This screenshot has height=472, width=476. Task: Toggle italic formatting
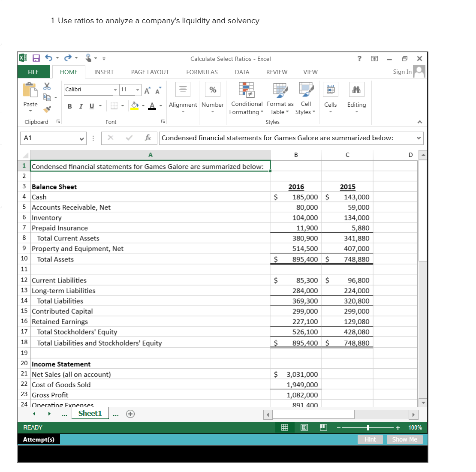80,106
